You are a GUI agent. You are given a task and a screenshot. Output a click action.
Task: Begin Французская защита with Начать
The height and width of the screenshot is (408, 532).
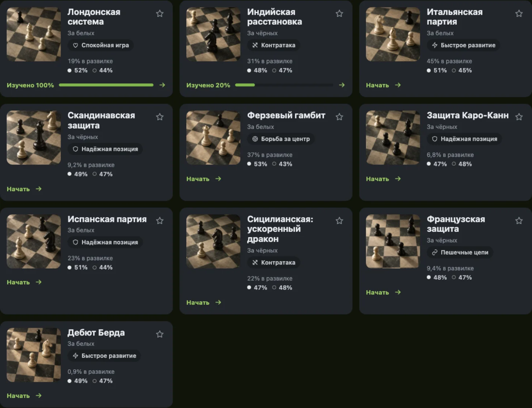[x=383, y=293]
